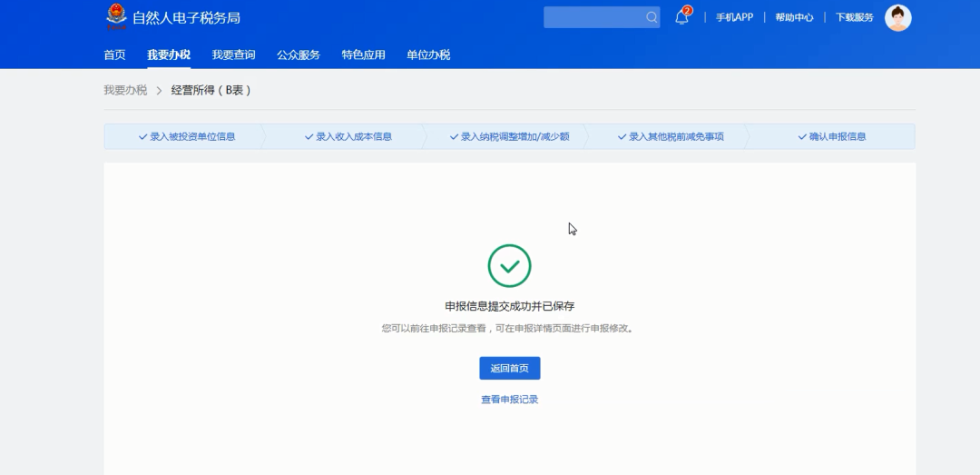Open the 我要查询 navigation tab

coord(233,54)
